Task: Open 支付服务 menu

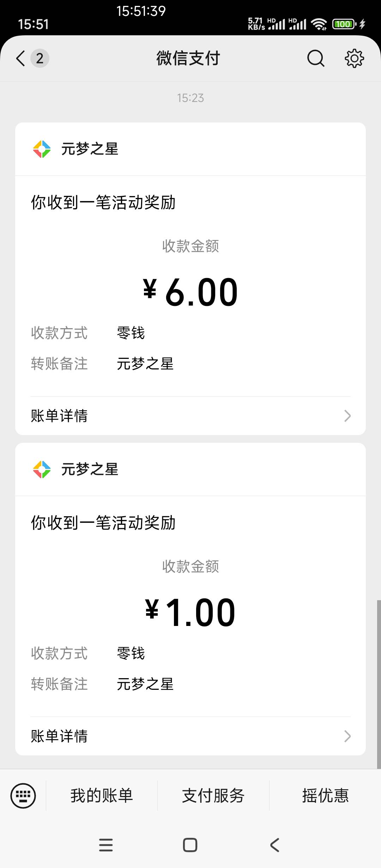Action: tap(213, 796)
